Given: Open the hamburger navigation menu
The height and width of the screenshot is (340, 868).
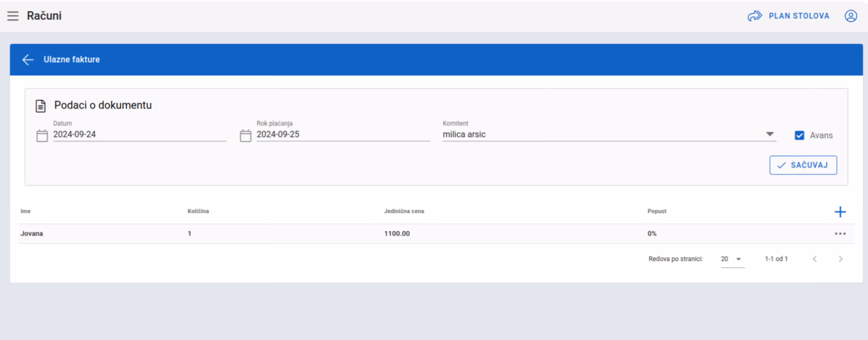Looking at the screenshot, I should pos(13,16).
